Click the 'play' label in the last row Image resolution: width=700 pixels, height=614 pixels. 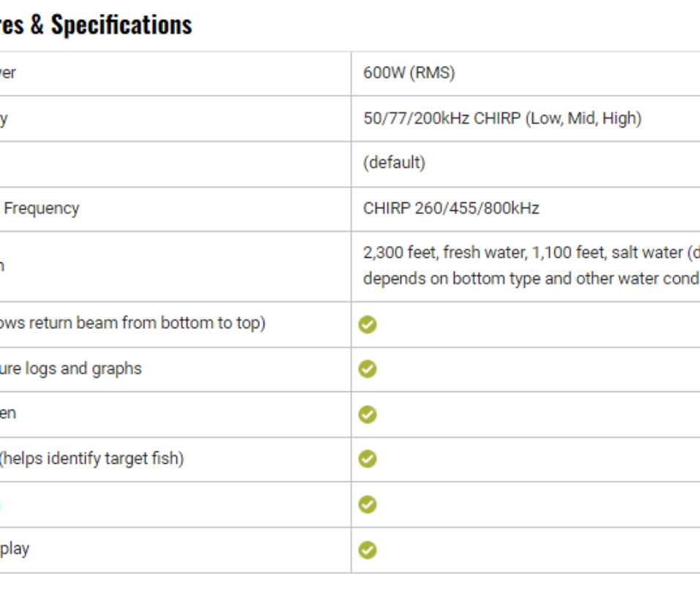(x=15, y=549)
